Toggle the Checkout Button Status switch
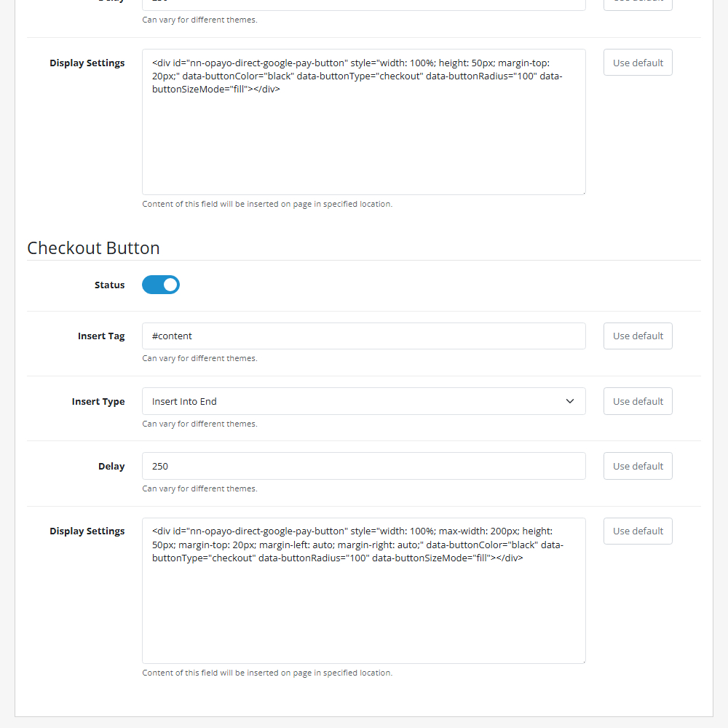The width and height of the screenshot is (728, 728). coord(161,285)
